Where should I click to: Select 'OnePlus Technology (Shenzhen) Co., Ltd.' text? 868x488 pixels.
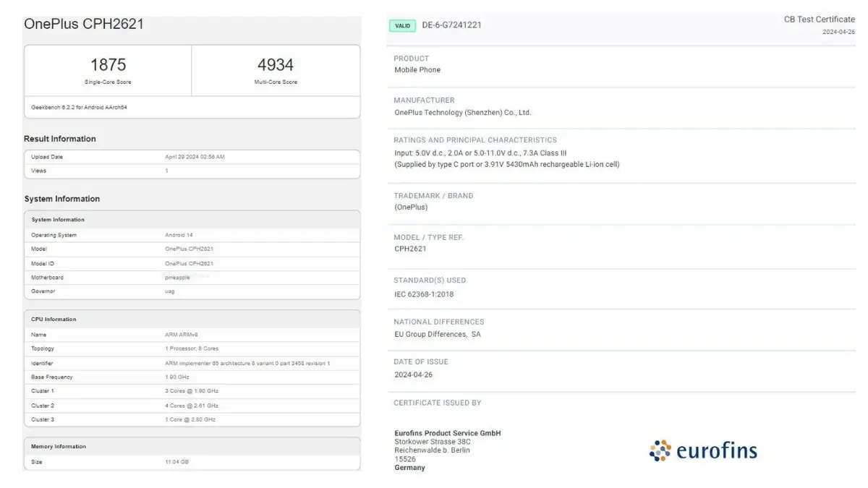pyautogui.click(x=463, y=113)
